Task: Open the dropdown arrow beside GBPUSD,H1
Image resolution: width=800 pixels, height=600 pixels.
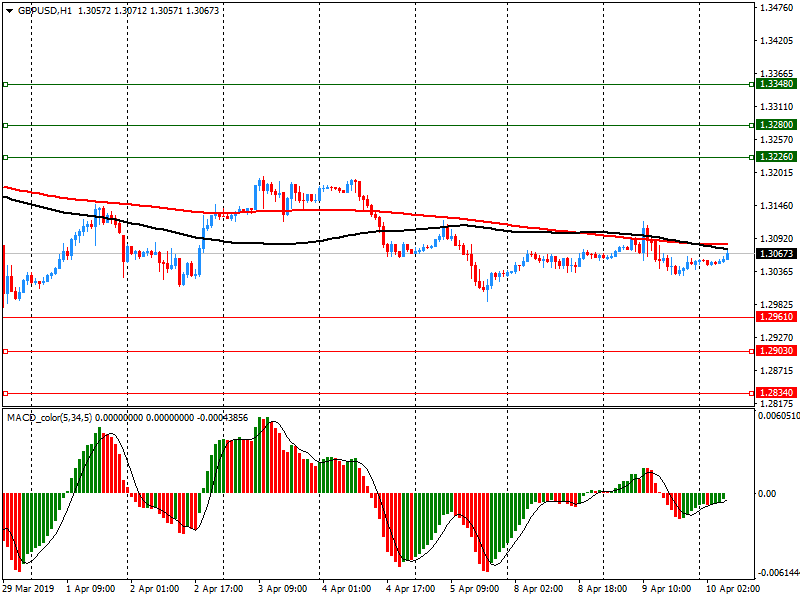Action: (x=9, y=10)
